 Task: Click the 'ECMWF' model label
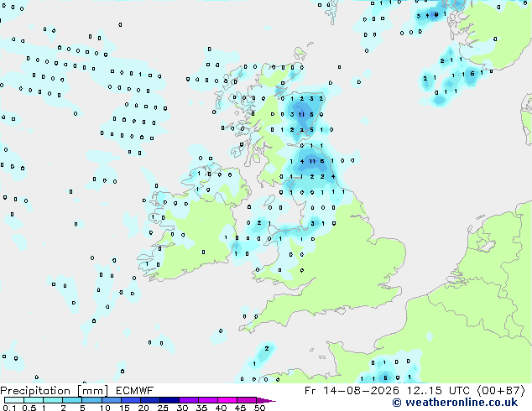(x=135, y=391)
